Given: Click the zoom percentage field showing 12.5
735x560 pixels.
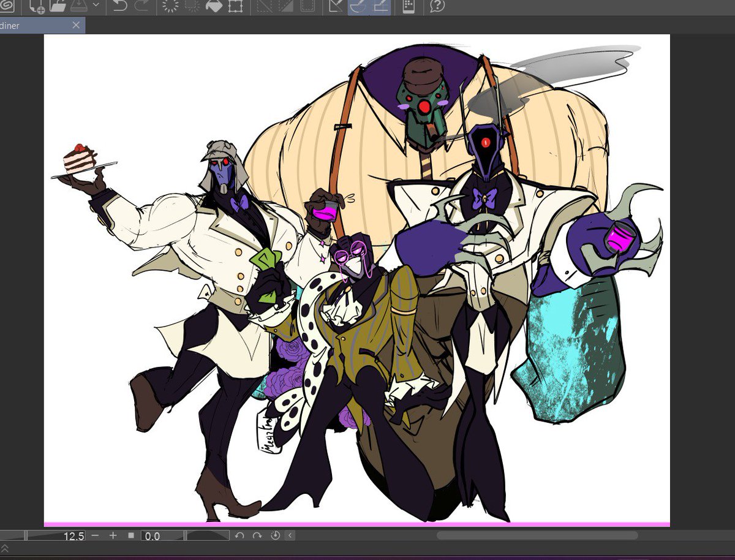Looking at the screenshot, I should (72, 535).
